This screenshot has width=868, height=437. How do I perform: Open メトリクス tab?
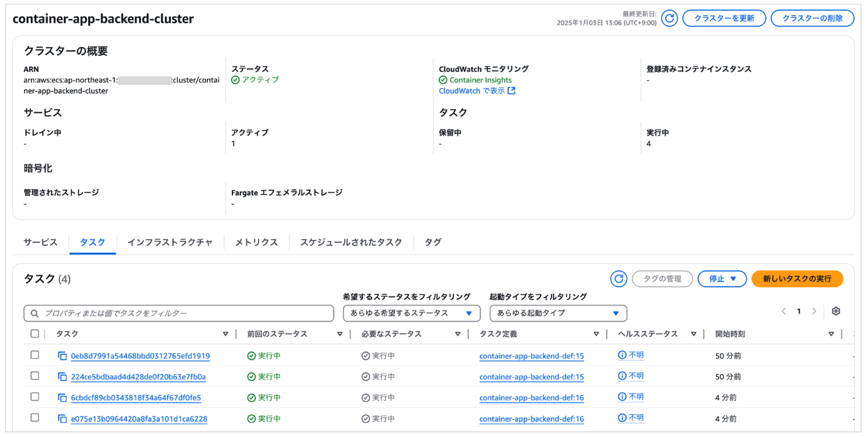(257, 242)
